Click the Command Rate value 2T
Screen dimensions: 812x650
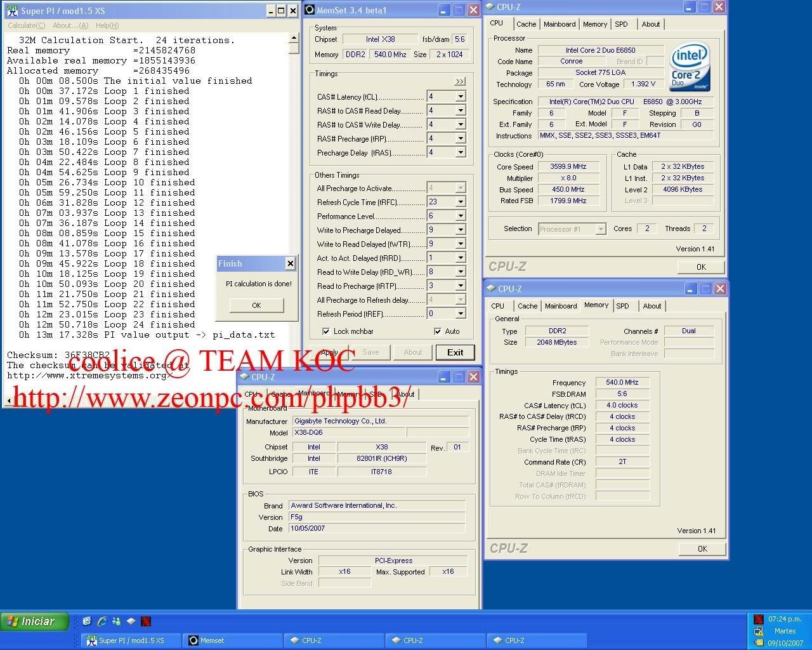(622, 462)
